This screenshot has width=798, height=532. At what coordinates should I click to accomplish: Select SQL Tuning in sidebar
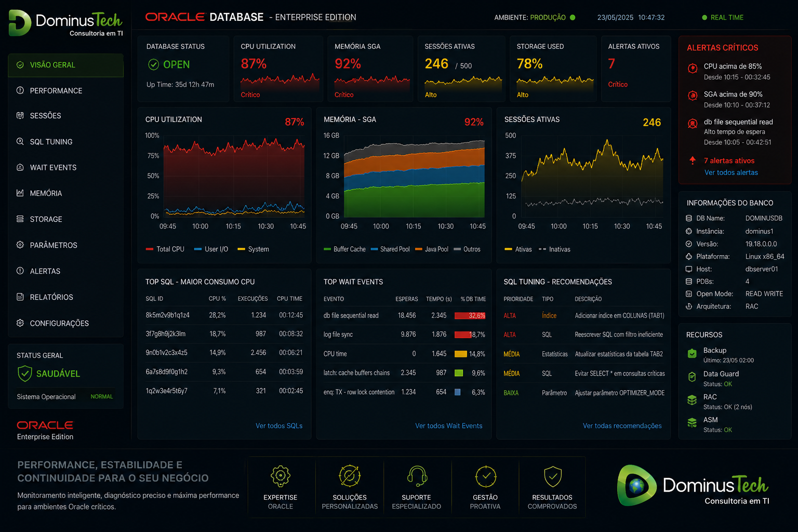tap(51, 142)
